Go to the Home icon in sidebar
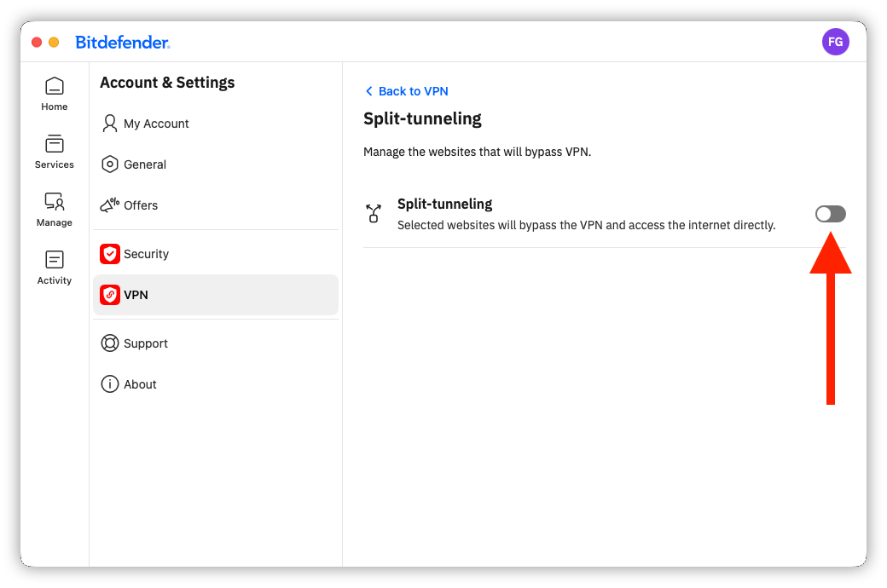 tap(55, 87)
